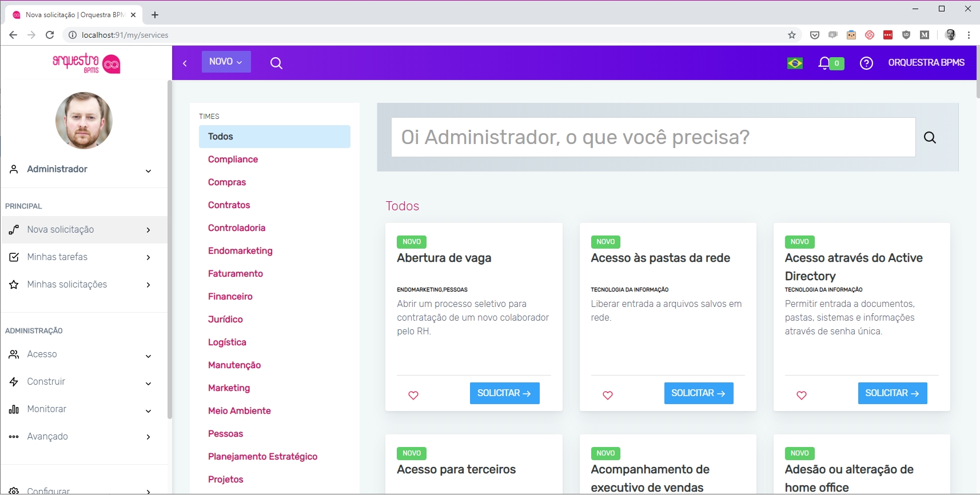
Task: Open the notifications bell icon
Action: [824, 63]
